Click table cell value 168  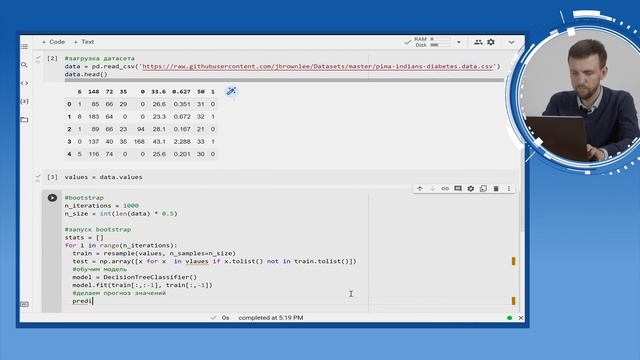[139, 142]
